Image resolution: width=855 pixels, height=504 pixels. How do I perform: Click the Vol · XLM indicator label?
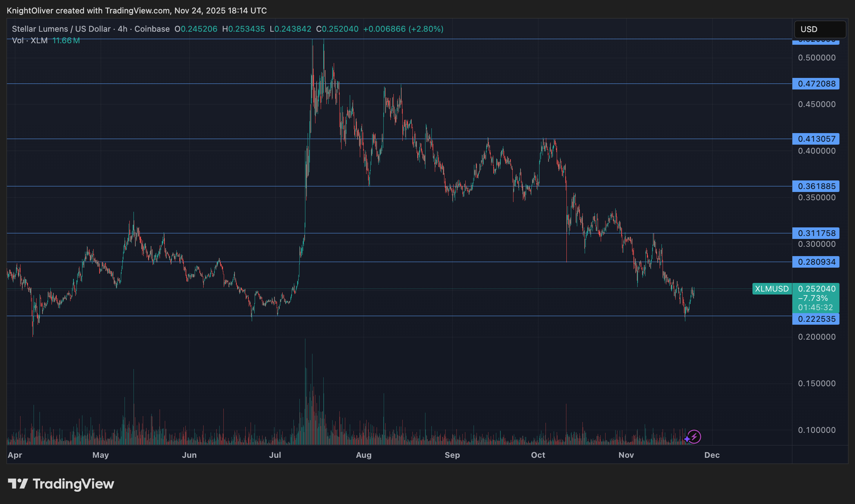29,41
